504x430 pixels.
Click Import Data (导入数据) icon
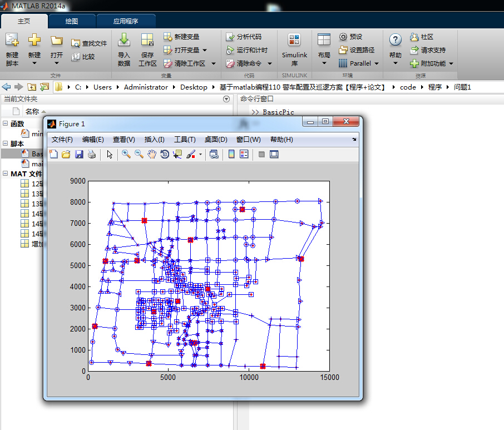(123, 40)
